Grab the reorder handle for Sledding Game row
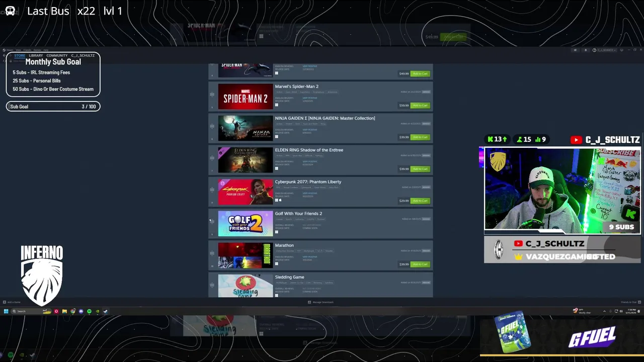 pyautogui.click(x=212, y=285)
